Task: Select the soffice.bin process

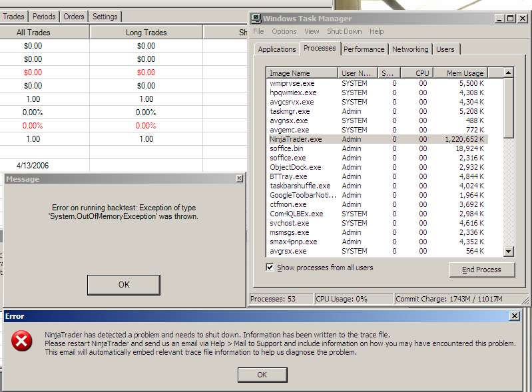Action: tap(378, 148)
